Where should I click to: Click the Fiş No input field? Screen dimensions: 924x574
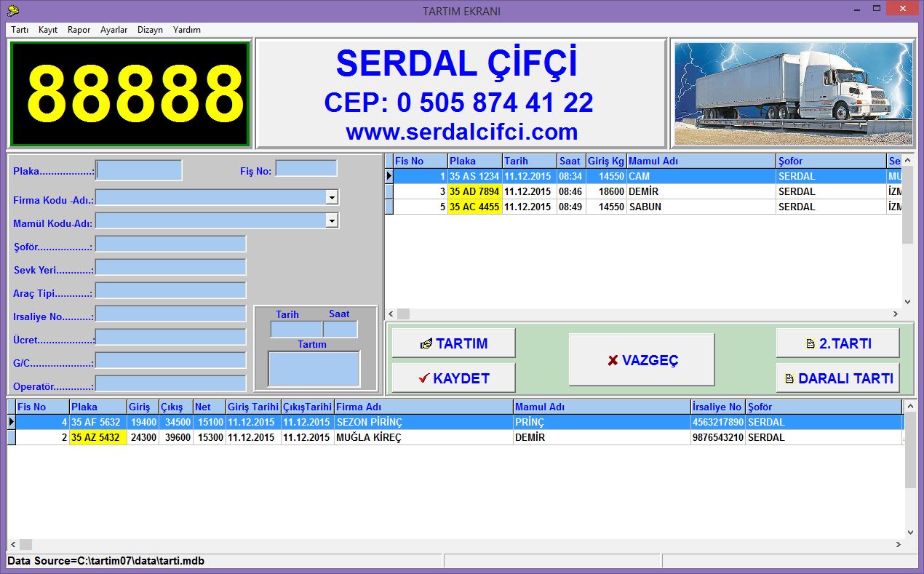point(306,169)
